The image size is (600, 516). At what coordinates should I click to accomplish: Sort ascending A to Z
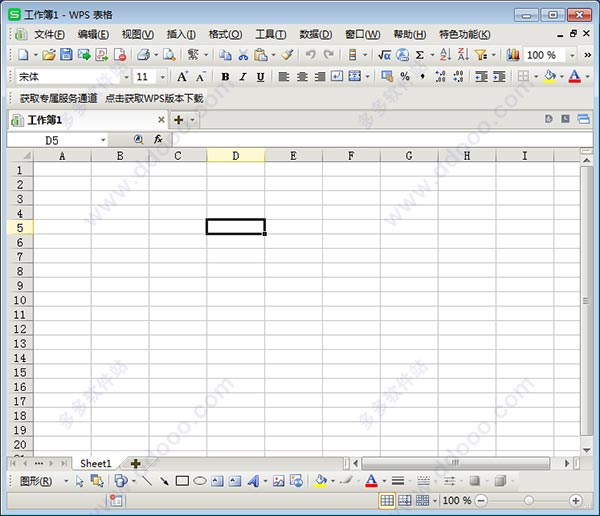[445, 55]
